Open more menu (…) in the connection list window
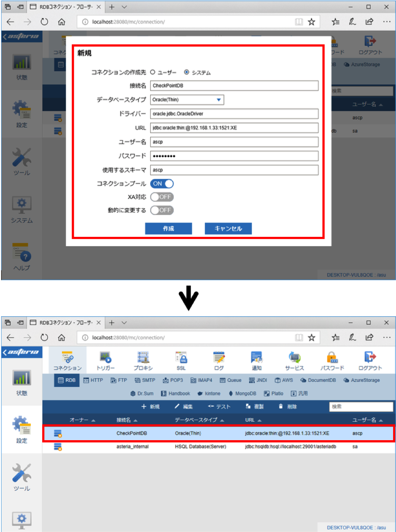This screenshot has width=396, height=532. point(386,337)
